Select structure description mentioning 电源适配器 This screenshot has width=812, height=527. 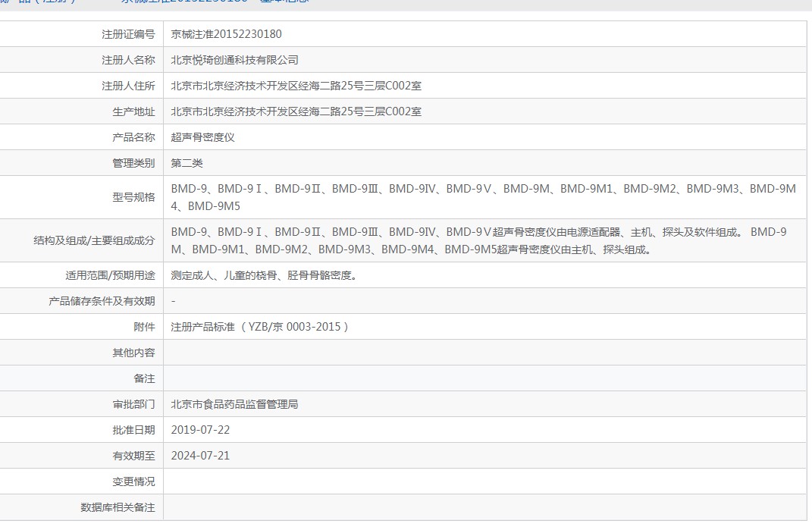479,240
